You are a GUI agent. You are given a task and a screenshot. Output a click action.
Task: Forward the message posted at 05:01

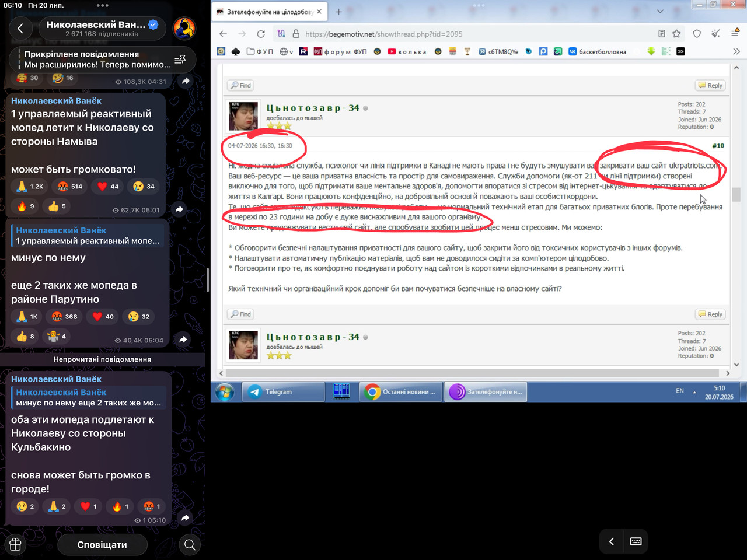point(179,209)
